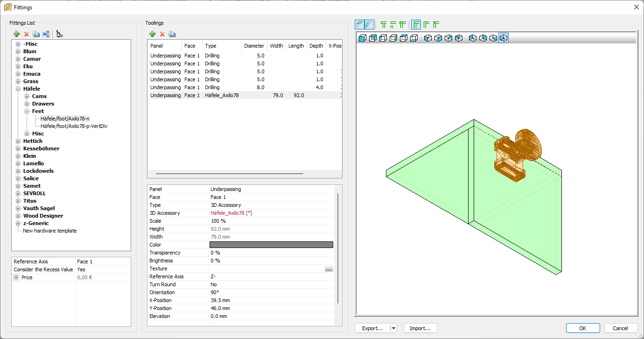Select Häfele/foot/Axilo78-p-VertDiv fitting

[74, 126]
